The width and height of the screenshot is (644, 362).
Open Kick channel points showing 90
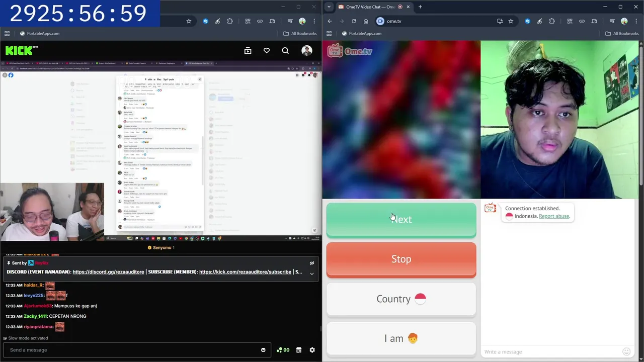coord(283,350)
